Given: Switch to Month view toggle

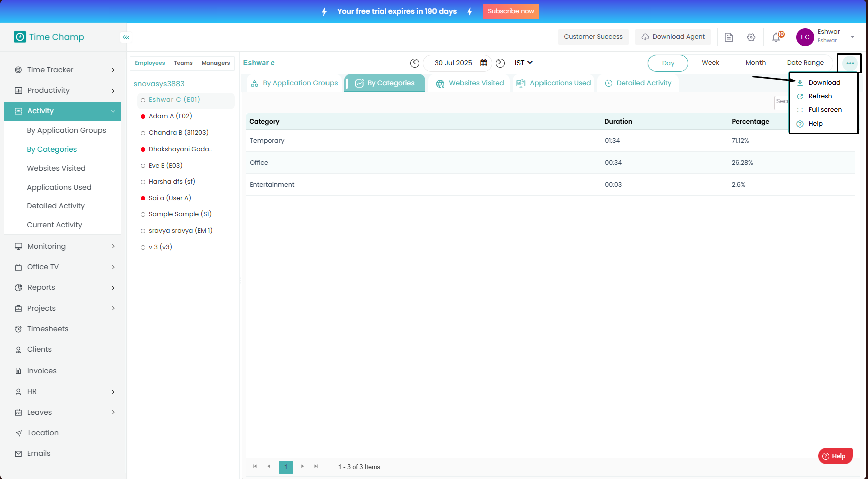Looking at the screenshot, I should 755,63.
